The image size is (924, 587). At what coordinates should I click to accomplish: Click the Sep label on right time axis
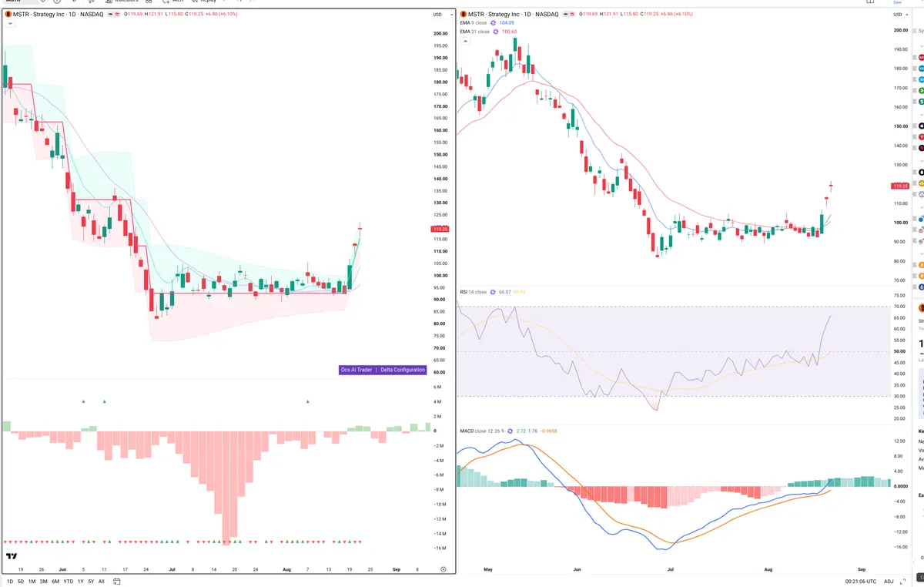(862, 569)
